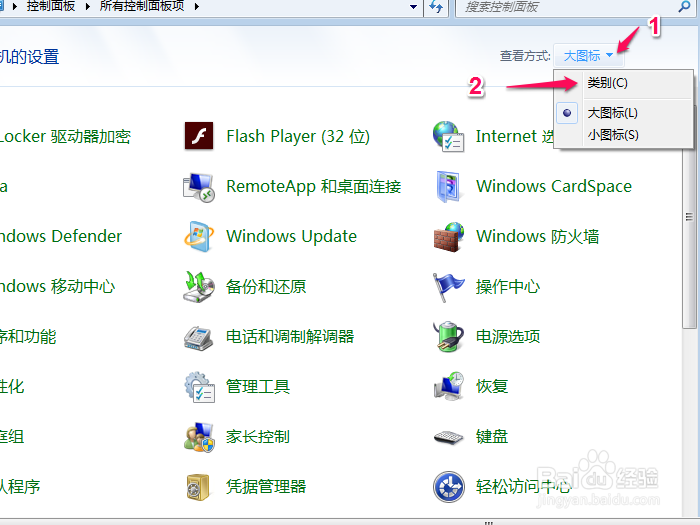The width and height of the screenshot is (700, 525).
Task: Click the RemoteApp 和桌面连接 icon
Action: pyautogui.click(x=199, y=187)
